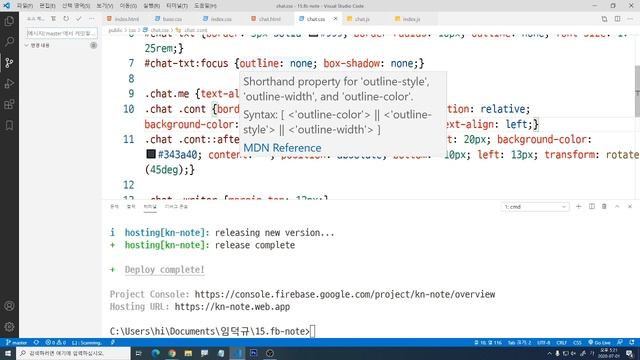The image size is (640, 360).
Task: Open notifications bell in status bar
Action: click(x=632, y=342)
